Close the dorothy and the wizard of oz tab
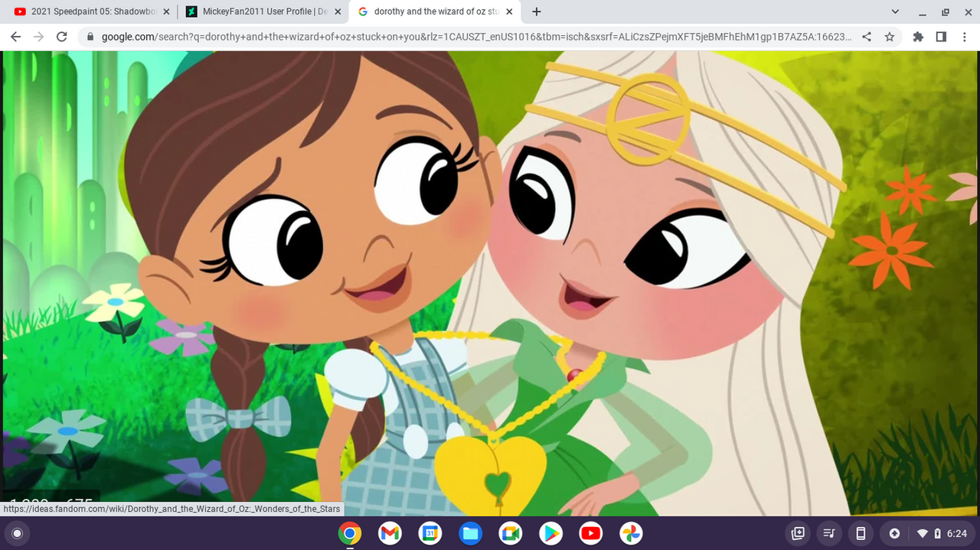This screenshot has width=980, height=550. [x=509, y=11]
